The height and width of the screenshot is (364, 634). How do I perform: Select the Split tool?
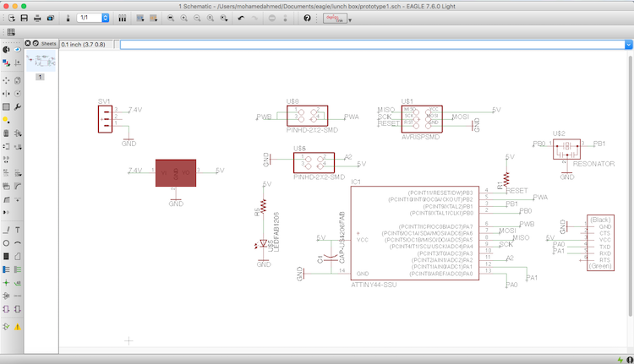point(6,199)
